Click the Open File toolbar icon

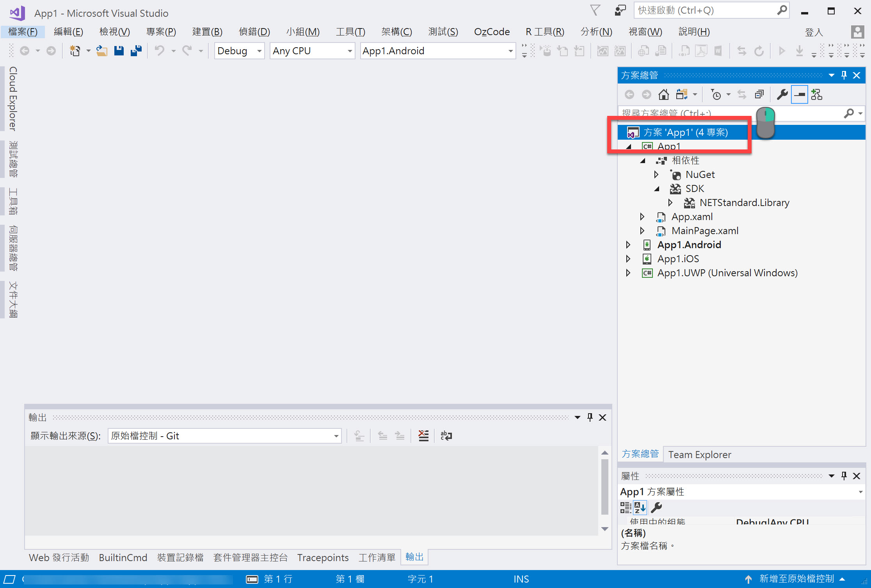click(102, 51)
